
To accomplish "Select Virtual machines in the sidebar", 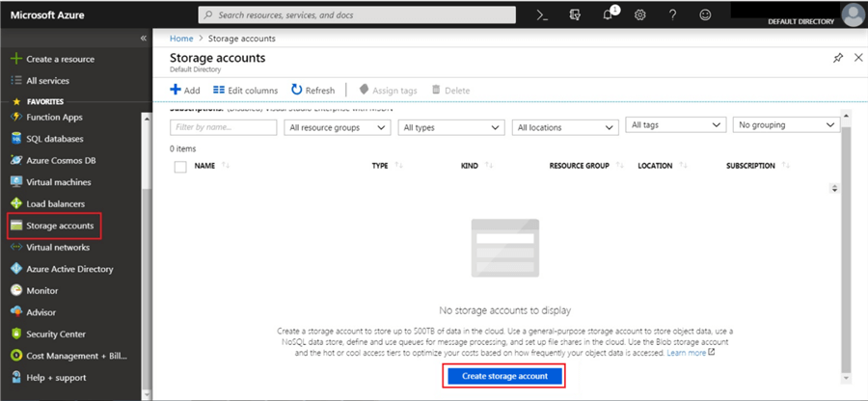I will (58, 181).
